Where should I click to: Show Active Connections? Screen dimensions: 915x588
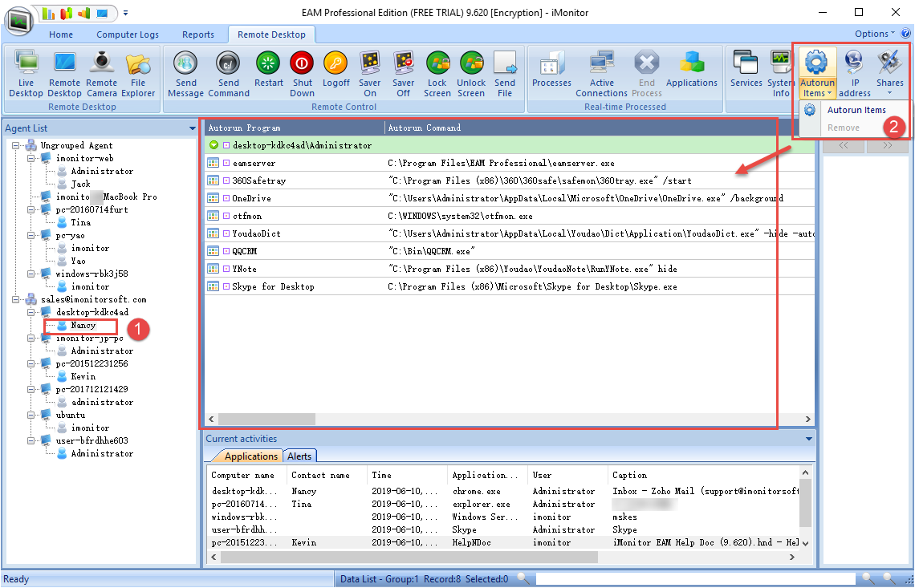point(601,74)
